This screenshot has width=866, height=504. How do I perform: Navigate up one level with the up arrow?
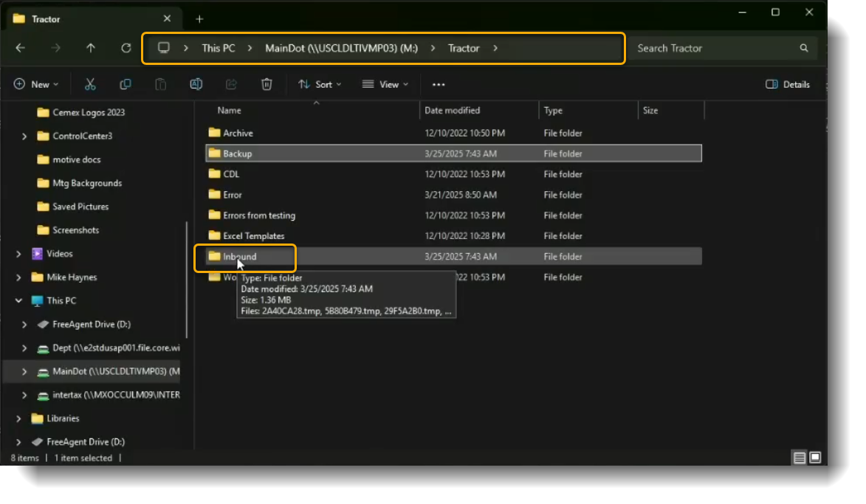90,48
